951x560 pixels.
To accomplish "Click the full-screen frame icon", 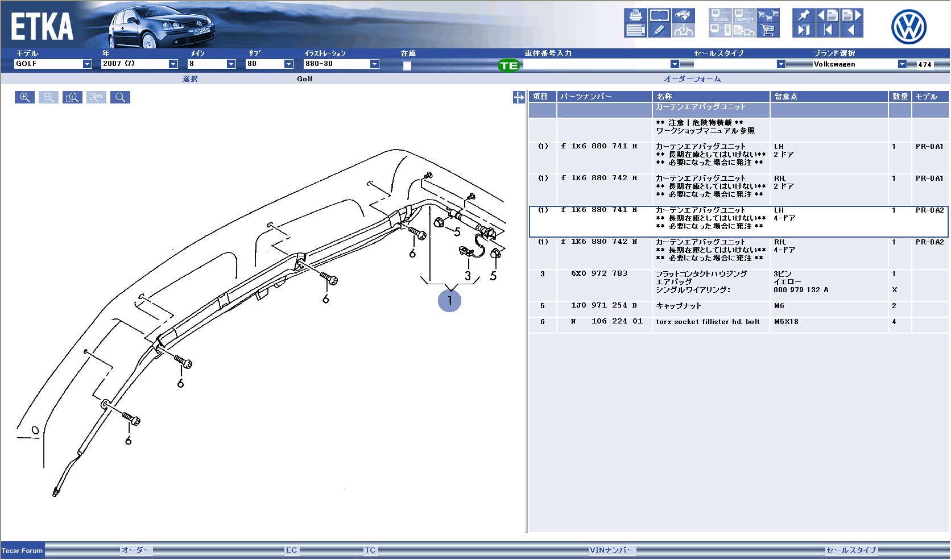I will [659, 15].
